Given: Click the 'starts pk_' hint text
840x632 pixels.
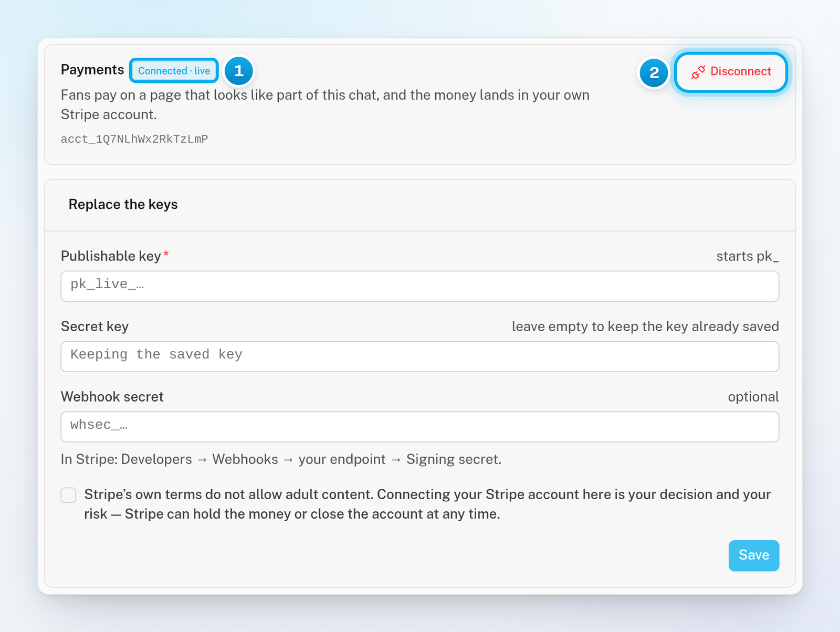Looking at the screenshot, I should [748, 256].
